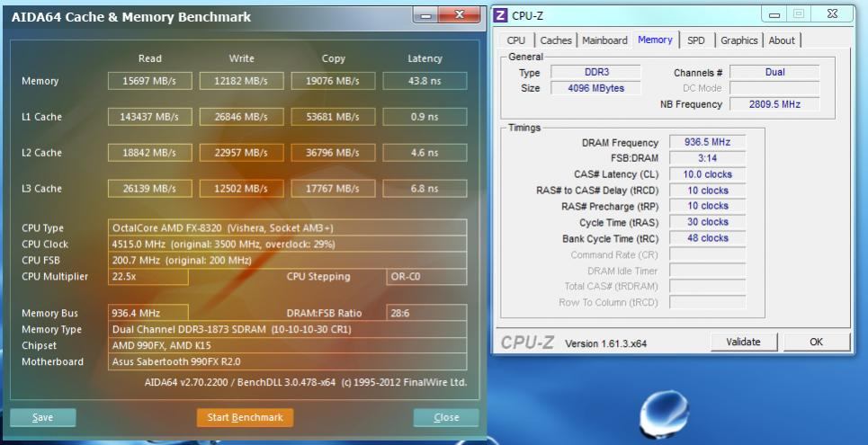Click the DRAM Frequency value 936.5 MHz

[x=708, y=142]
